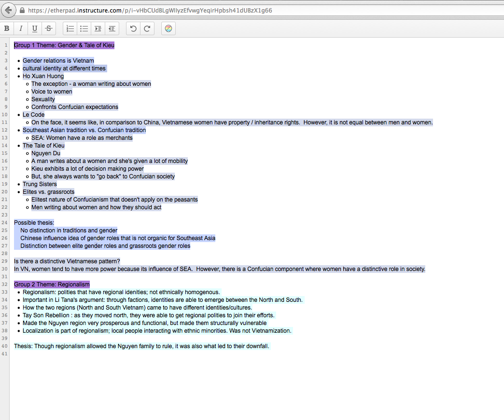Click 'Men writing about women and how they should act'
This screenshot has width=504, height=420.
coord(97,207)
